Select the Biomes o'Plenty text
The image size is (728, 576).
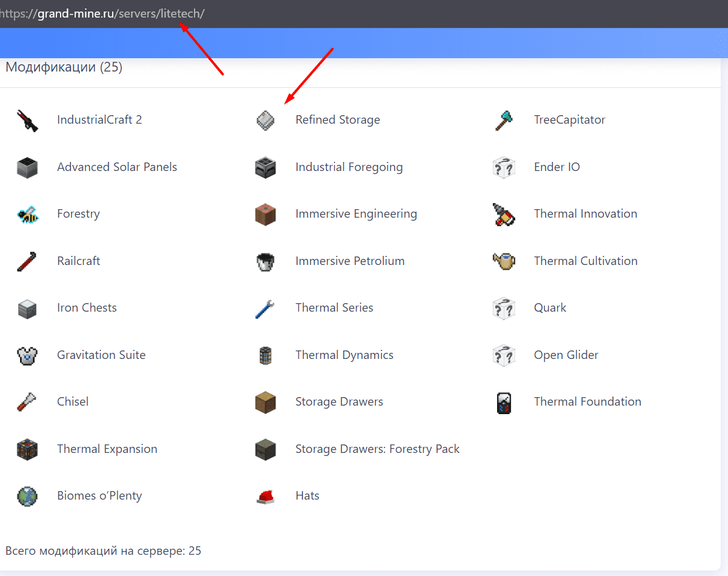[99, 496]
